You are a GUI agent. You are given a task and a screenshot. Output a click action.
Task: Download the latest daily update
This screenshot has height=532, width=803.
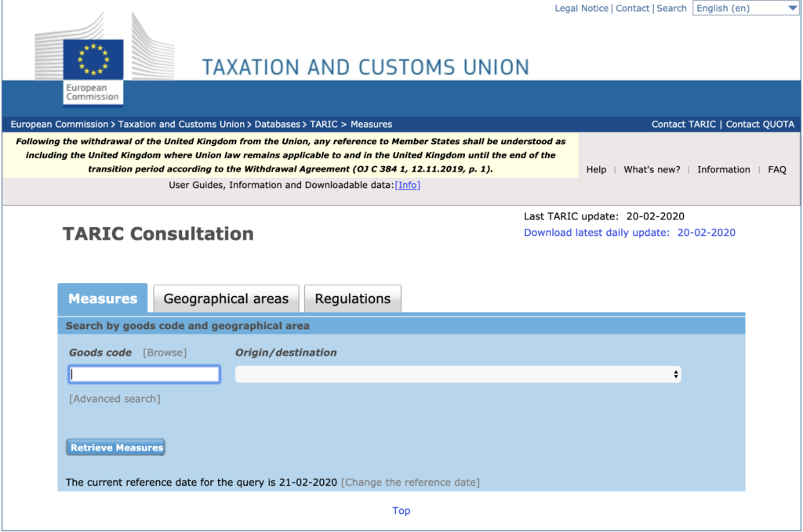point(629,233)
